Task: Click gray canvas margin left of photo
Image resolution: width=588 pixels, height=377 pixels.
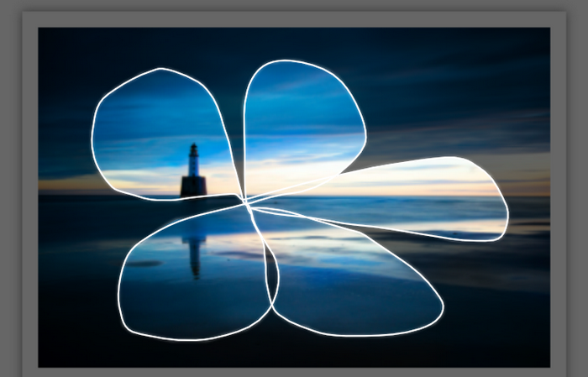Action: coord(17,193)
